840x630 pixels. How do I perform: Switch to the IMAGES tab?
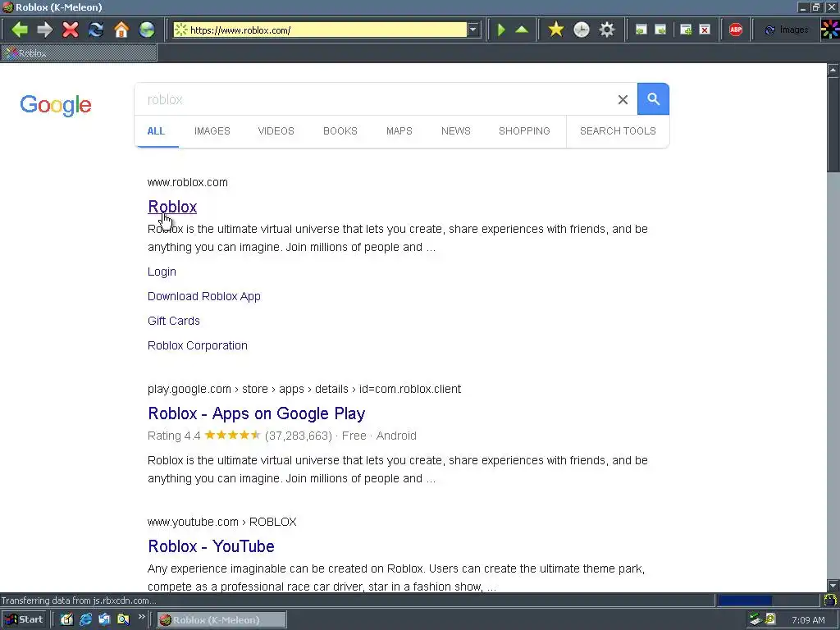click(x=212, y=130)
